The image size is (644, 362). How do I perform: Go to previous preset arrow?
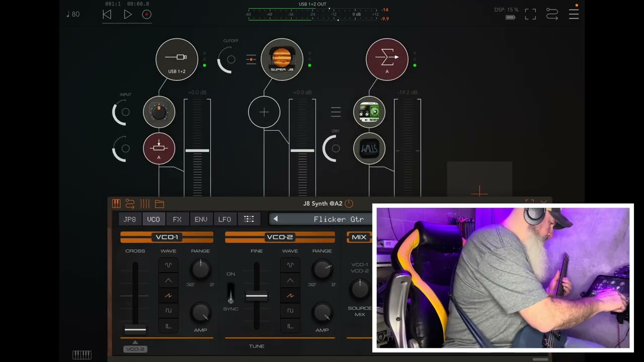(x=275, y=219)
